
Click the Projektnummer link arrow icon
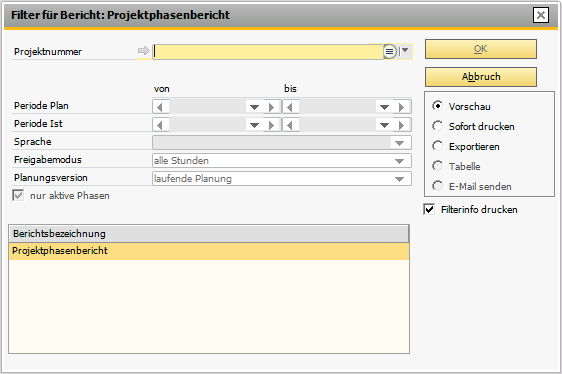coord(143,51)
